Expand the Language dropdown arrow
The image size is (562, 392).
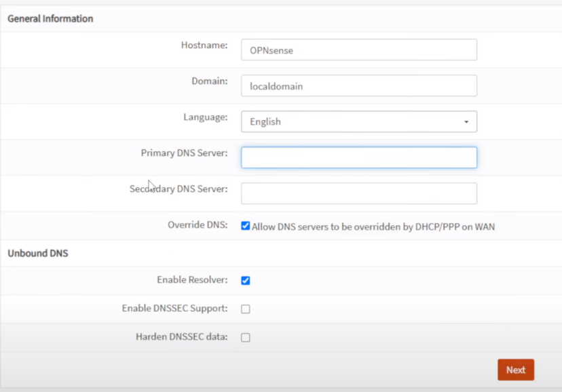tap(466, 121)
